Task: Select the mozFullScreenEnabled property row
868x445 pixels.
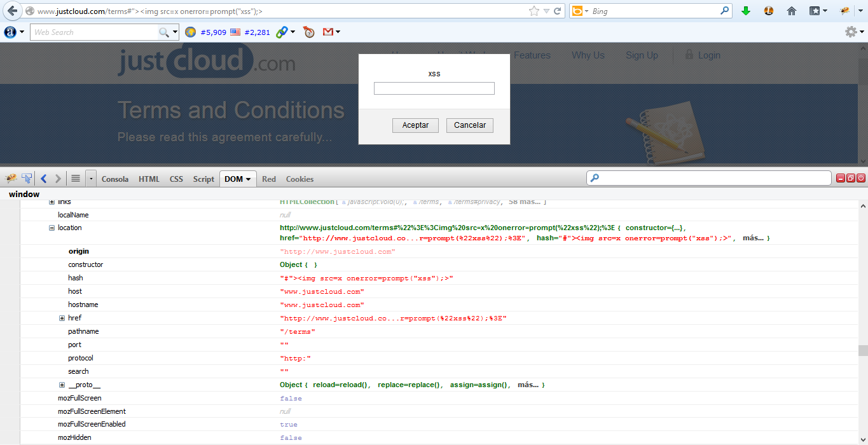Action: [x=439, y=424]
